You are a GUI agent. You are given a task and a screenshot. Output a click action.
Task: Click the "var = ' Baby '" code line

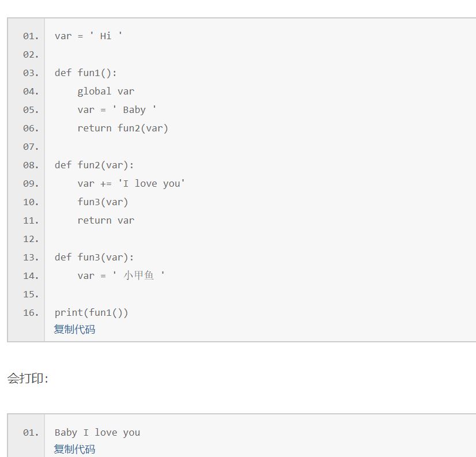pos(117,109)
